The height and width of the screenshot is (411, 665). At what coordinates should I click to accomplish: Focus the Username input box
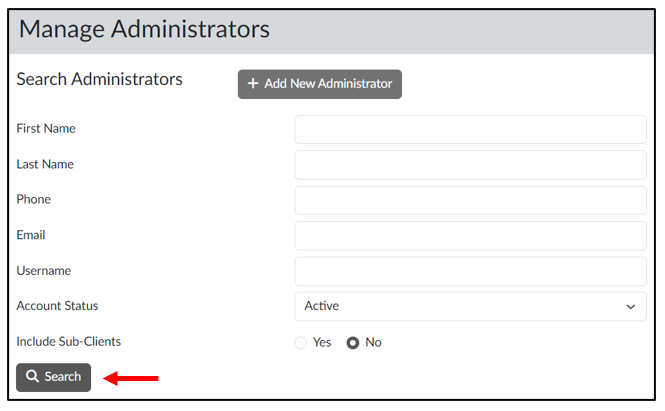(x=470, y=271)
